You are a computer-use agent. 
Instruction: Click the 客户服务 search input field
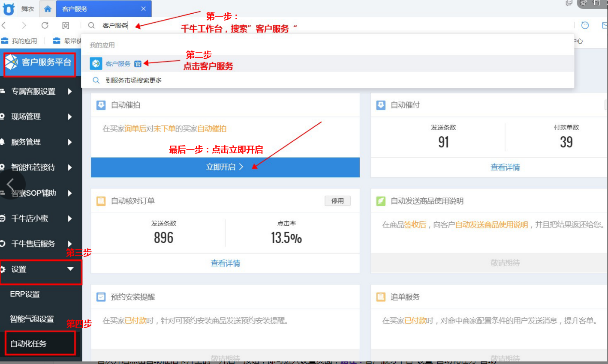click(300, 25)
